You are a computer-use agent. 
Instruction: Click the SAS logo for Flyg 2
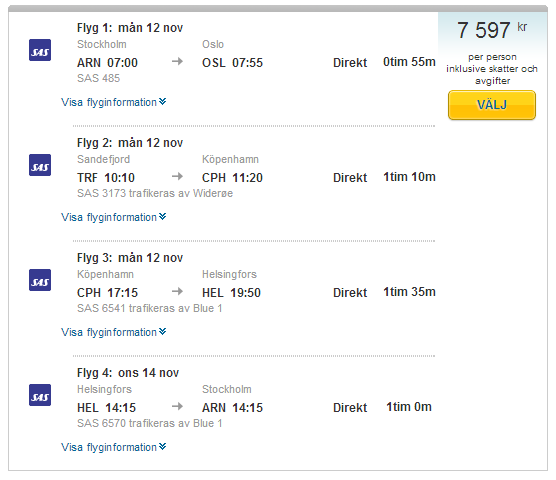(x=40, y=165)
